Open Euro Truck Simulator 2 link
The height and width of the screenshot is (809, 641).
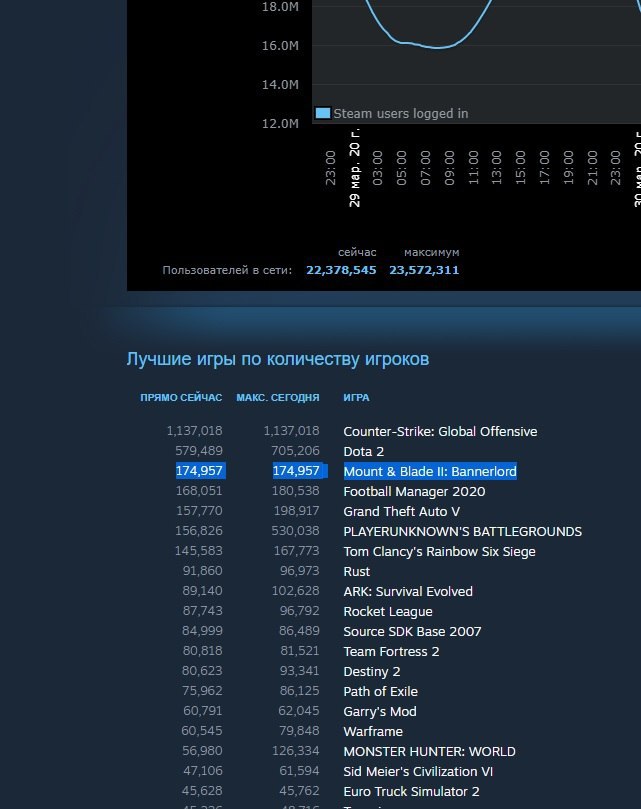pos(411,791)
